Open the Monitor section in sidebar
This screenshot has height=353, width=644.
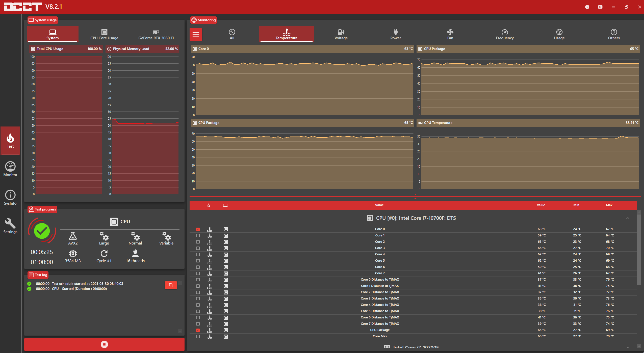tap(10, 169)
